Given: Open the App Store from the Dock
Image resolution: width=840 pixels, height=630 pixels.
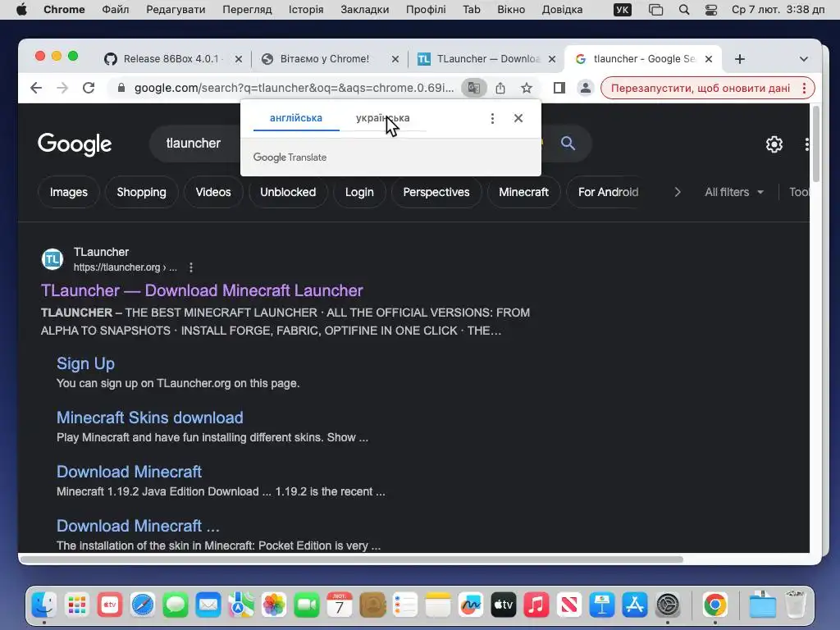Looking at the screenshot, I should click(x=635, y=605).
